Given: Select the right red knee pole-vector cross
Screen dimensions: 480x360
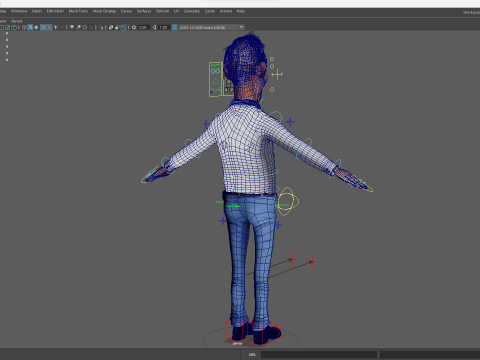Looking at the screenshot, I should (x=313, y=262).
